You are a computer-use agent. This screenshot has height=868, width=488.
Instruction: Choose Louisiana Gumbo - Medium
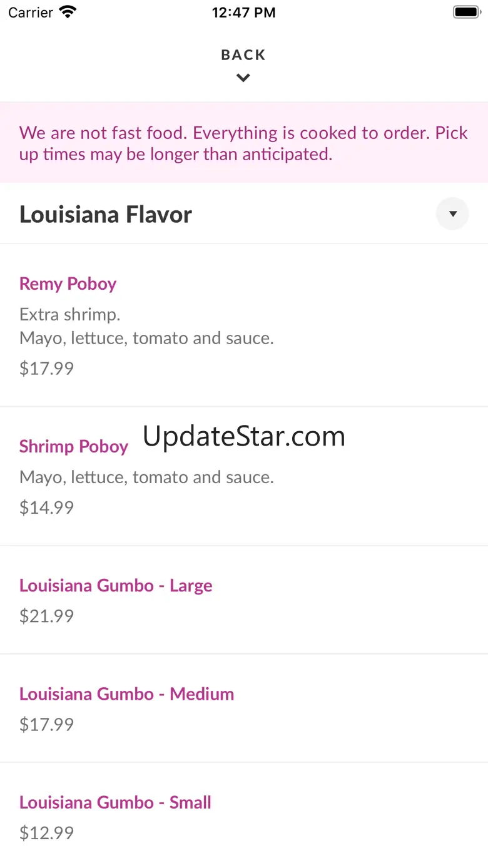126,694
